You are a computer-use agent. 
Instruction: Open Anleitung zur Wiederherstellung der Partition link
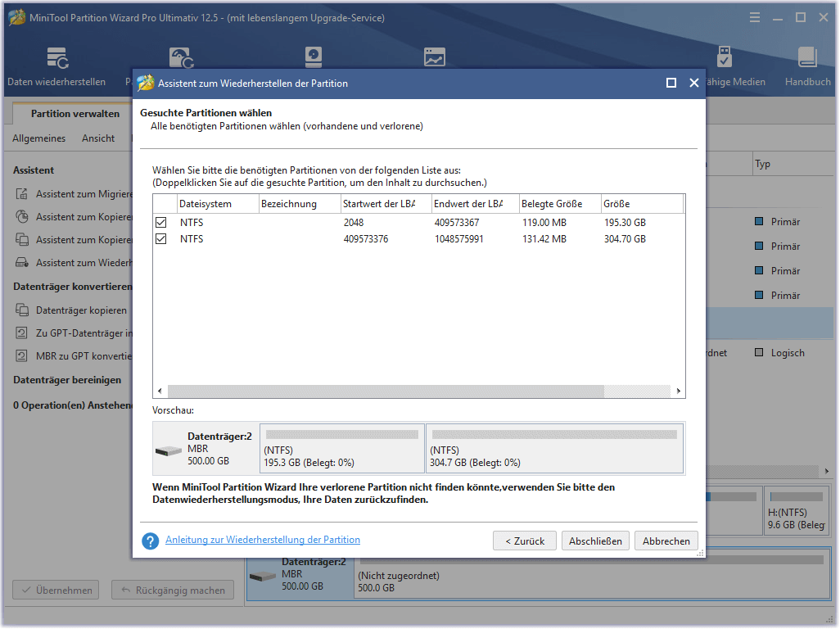(x=263, y=540)
